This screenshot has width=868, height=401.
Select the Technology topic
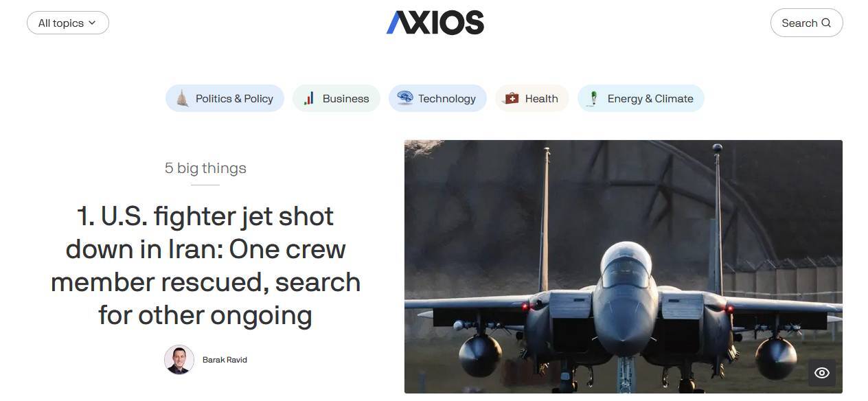(437, 98)
